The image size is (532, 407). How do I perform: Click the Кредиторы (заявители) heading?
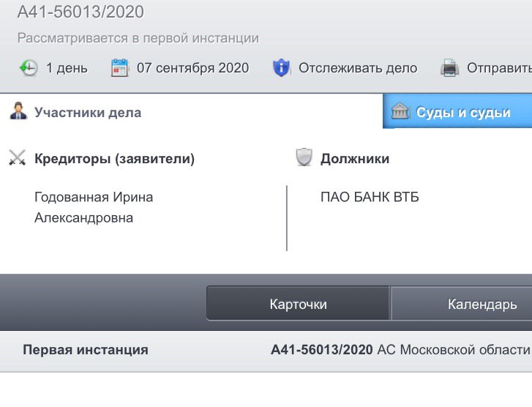coord(115,159)
